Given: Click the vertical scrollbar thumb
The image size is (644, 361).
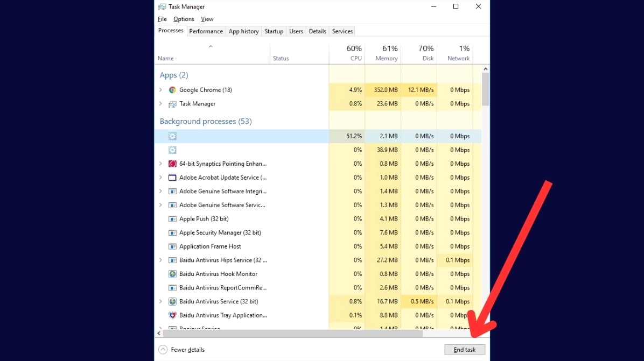Looking at the screenshot, I should click(485, 89).
